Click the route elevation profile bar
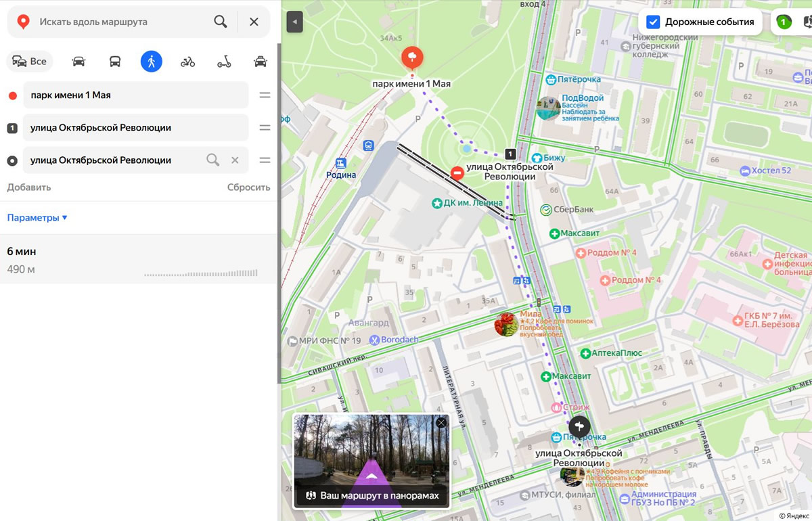812x521 pixels. click(x=201, y=273)
